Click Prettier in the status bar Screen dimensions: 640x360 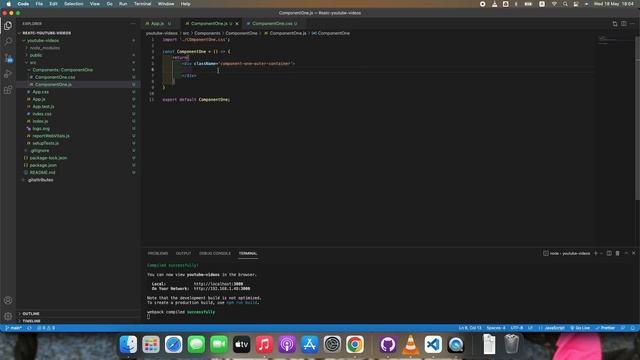click(x=605, y=328)
